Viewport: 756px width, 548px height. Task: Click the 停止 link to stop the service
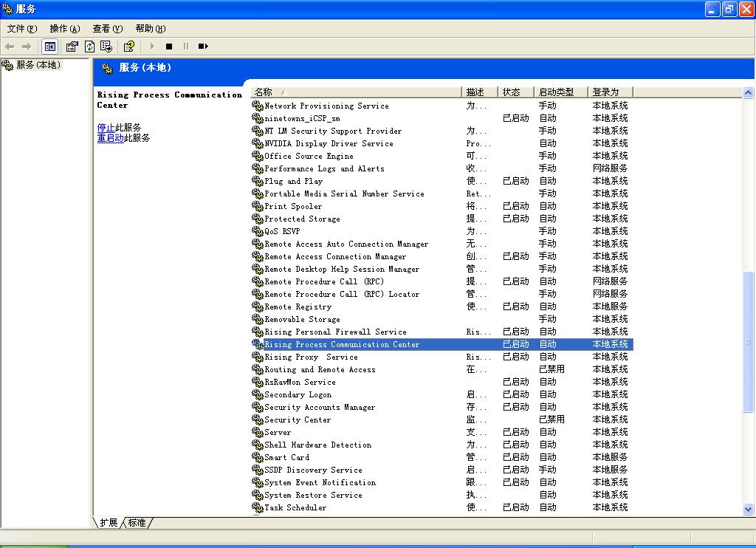(106, 128)
